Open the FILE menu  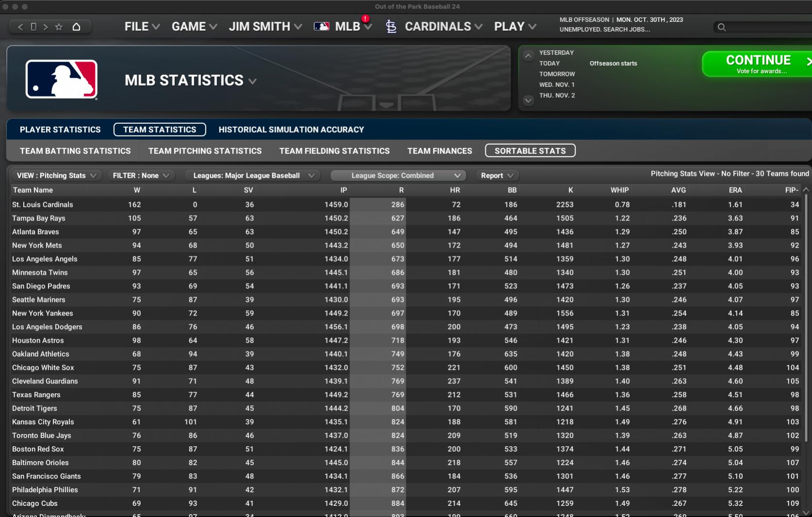[x=142, y=27]
